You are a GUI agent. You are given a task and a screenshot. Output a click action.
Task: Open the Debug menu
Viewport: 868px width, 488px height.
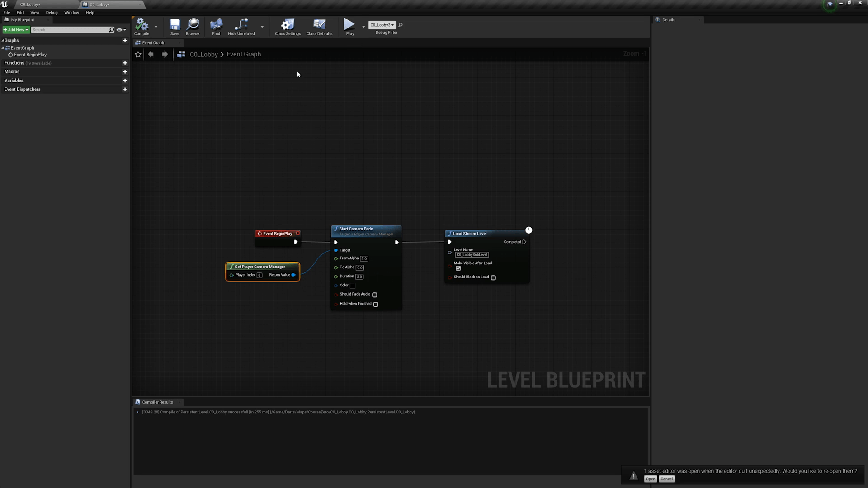coord(51,12)
